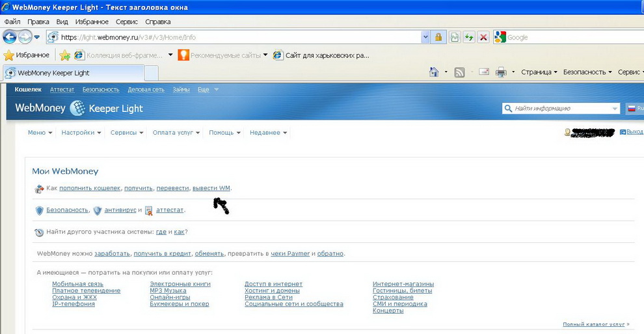Click the browser Back arrow button
The width and height of the screenshot is (644, 334).
tap(10, 37)
